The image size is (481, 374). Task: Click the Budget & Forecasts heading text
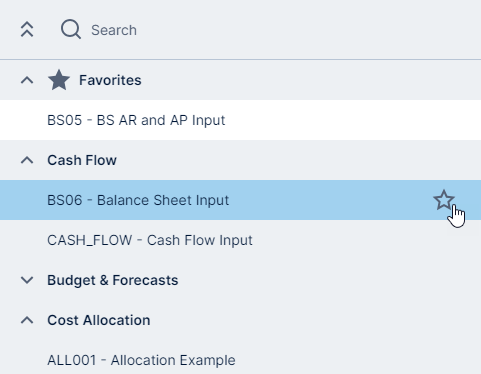pos(113,280)
